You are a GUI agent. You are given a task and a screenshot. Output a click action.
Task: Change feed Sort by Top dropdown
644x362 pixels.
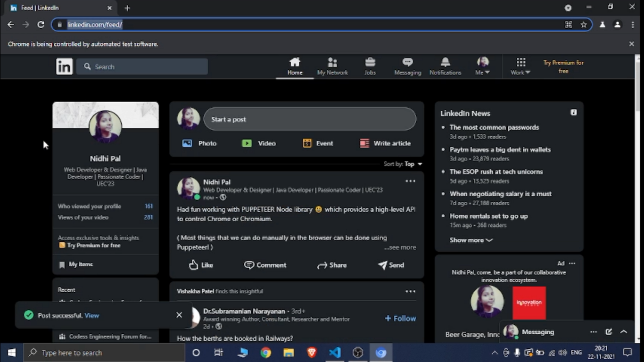click(413, 164)
